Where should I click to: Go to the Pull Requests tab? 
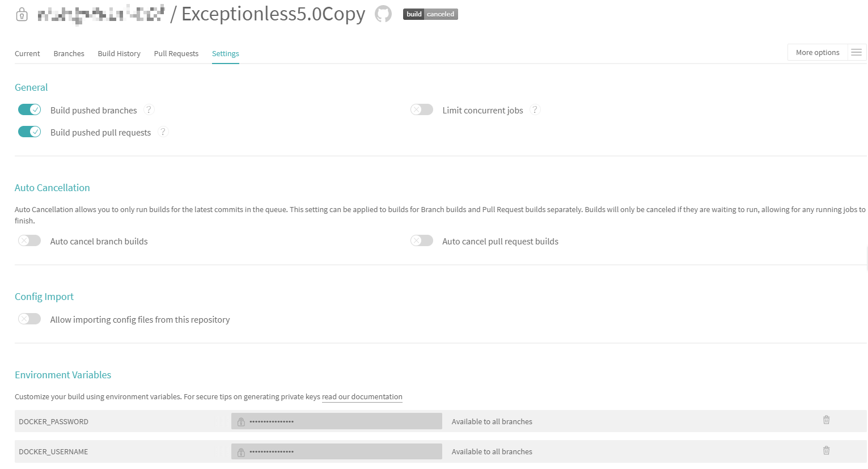[176, 53]
